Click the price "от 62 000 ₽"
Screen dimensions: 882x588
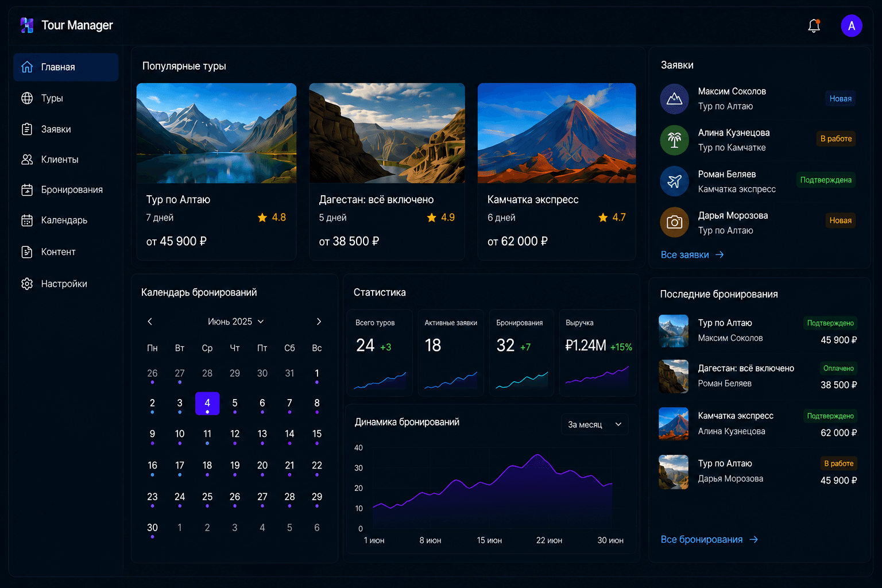(517, 242)
